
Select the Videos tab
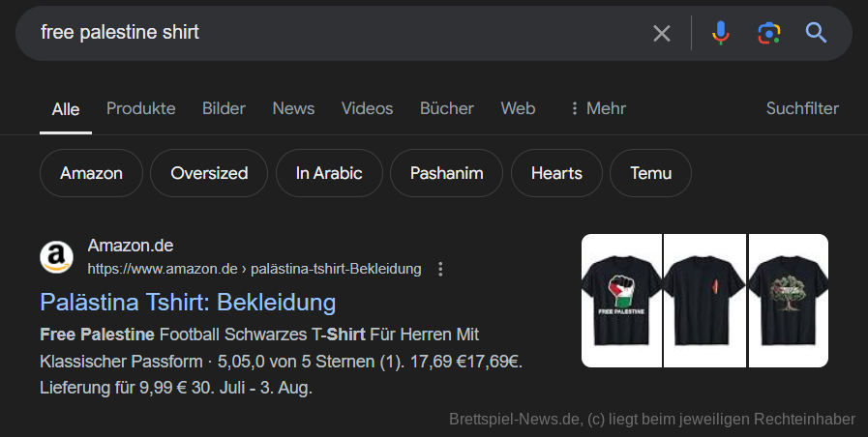[368, 108]
